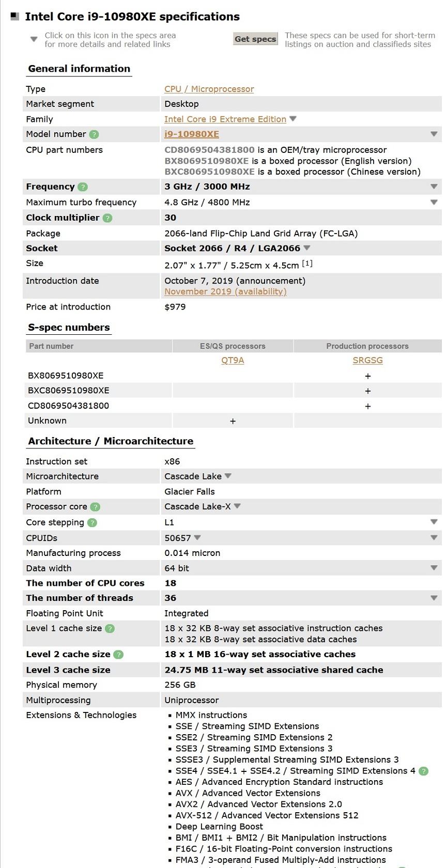This screenshot has height=868, width=447.
Task: Open the SRGSG production S-spec link
Action: 368,360
